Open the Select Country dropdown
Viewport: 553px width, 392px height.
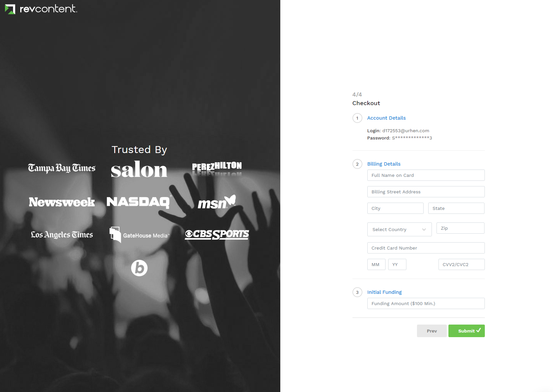(399, 229)
